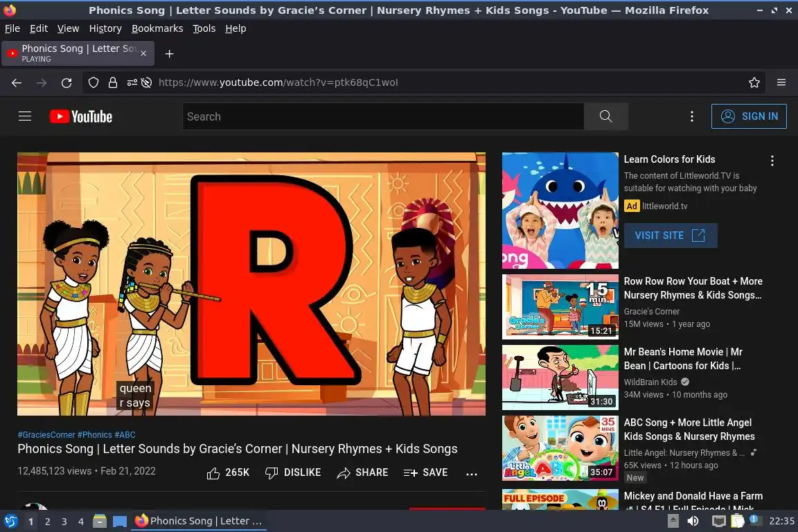Open a new tab with plus button
The image size is (798, 532).
[170, 54]
